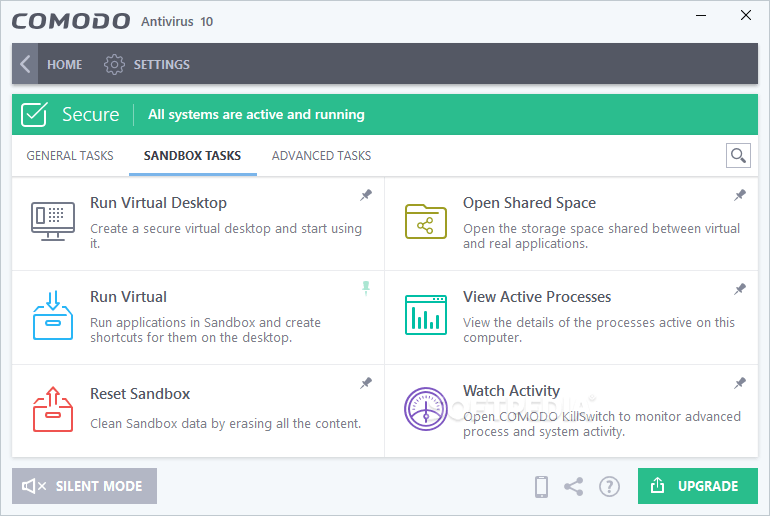Open SETTINGS from navigation bar
770x516 pixels.
pos(162,64)
